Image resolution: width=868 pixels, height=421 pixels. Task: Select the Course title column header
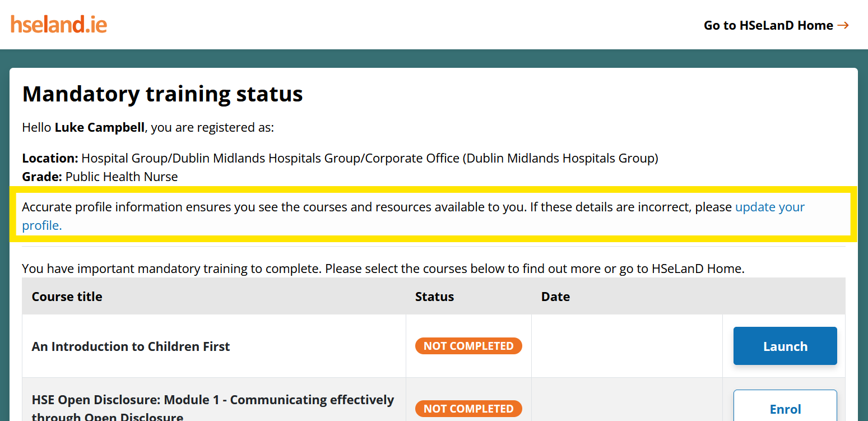[x=67, y=297]
